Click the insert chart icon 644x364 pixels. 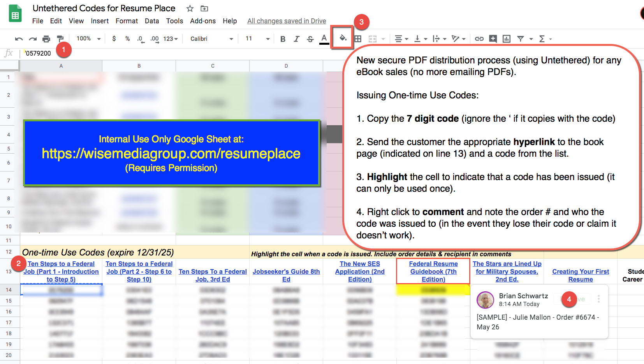507,39
